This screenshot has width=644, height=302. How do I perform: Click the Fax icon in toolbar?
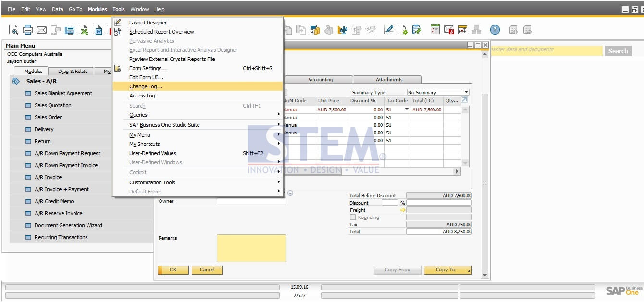click(70, 30)
